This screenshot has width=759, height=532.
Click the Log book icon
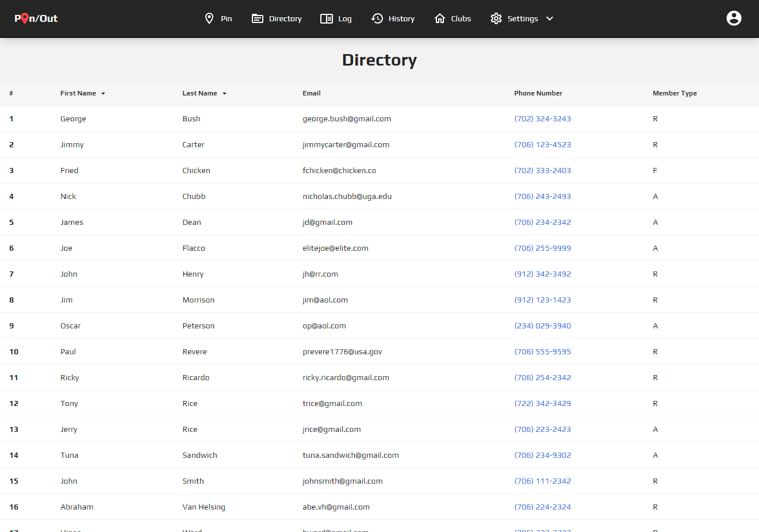click(327, 18)
